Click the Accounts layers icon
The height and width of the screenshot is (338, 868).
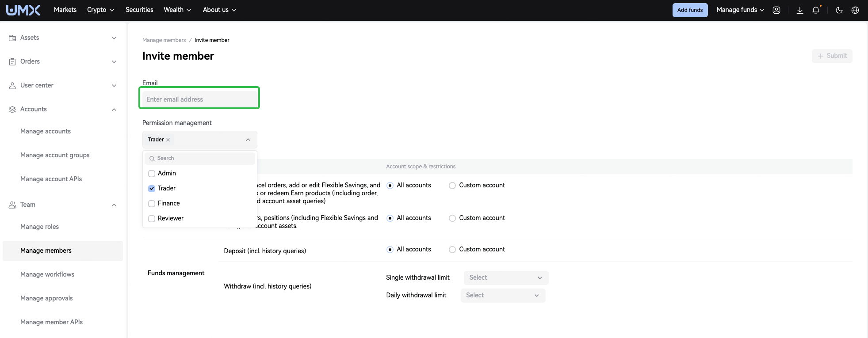pos(12,110)
